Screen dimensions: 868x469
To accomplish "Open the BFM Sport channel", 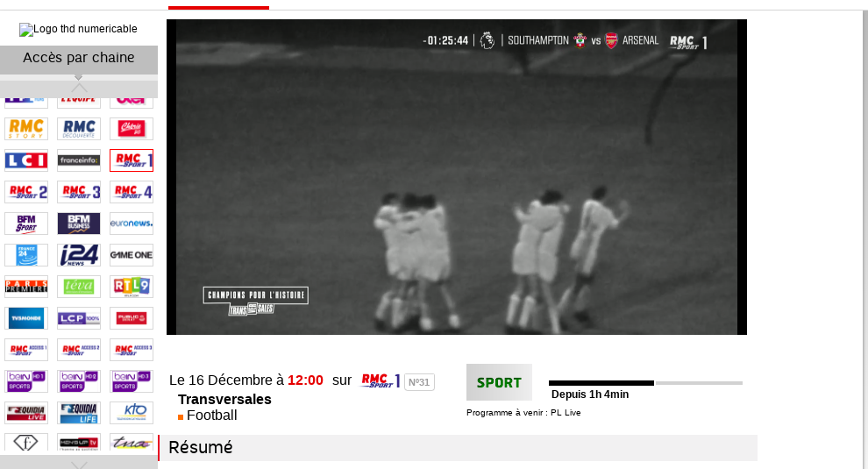I will [x=26, y=224].
